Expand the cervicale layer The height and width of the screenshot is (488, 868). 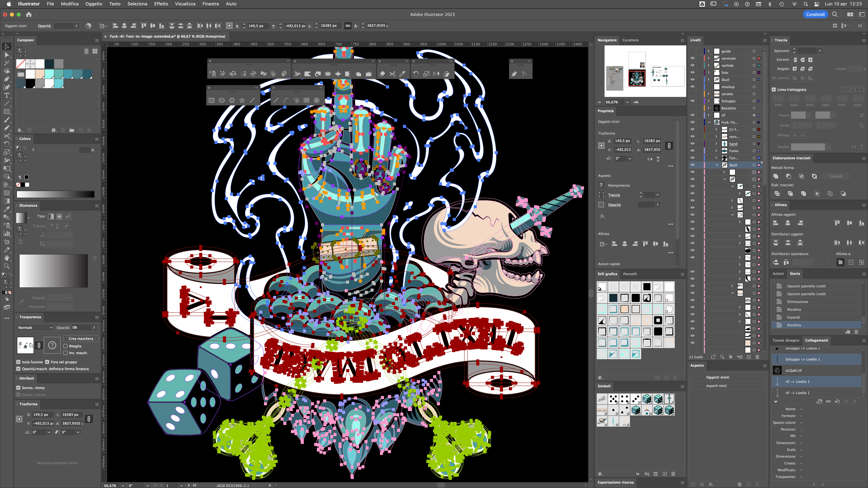708,58
